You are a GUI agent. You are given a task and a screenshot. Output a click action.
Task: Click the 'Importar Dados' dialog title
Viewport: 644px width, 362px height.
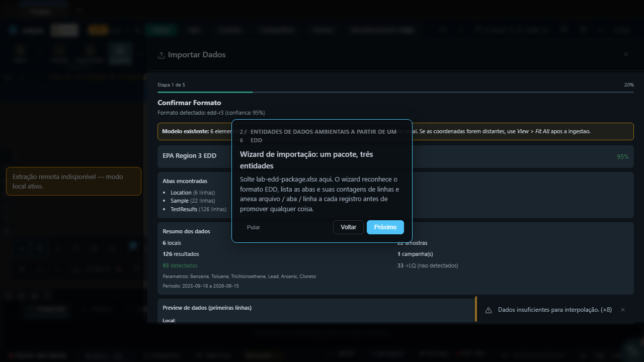pos(197,55)
